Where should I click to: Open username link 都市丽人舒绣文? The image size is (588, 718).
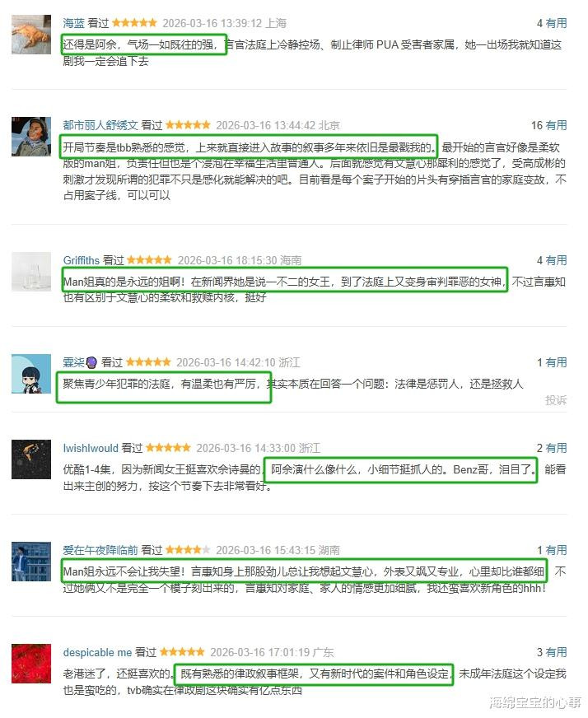coord(100,125)
